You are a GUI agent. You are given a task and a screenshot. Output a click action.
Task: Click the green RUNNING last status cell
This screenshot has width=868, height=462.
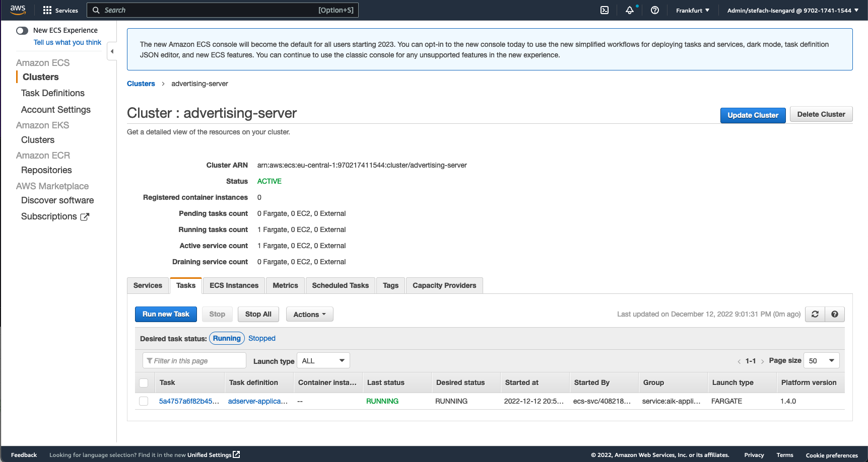pyautogui.click(x=382, y=401)
